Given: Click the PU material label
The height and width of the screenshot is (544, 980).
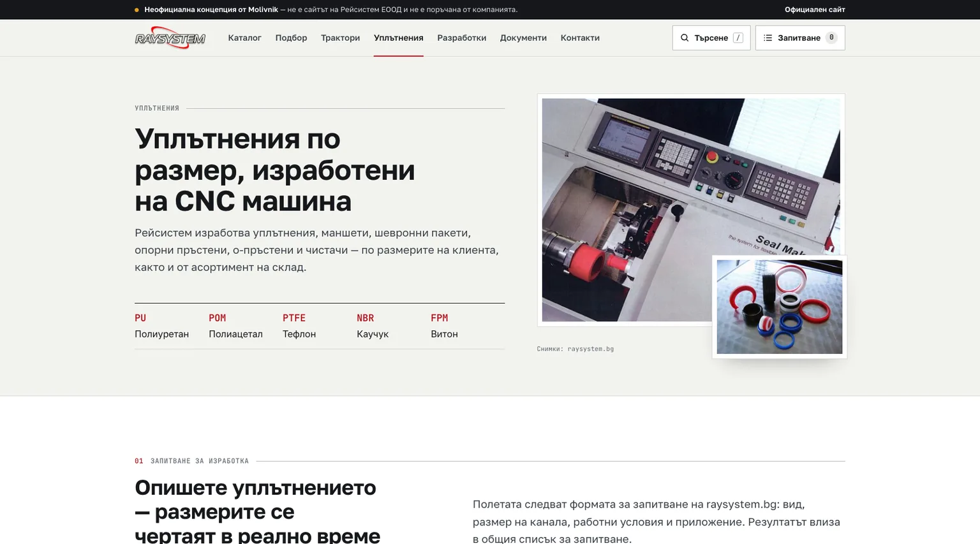Looking at the screenshot, I should [x=140, y=318].
